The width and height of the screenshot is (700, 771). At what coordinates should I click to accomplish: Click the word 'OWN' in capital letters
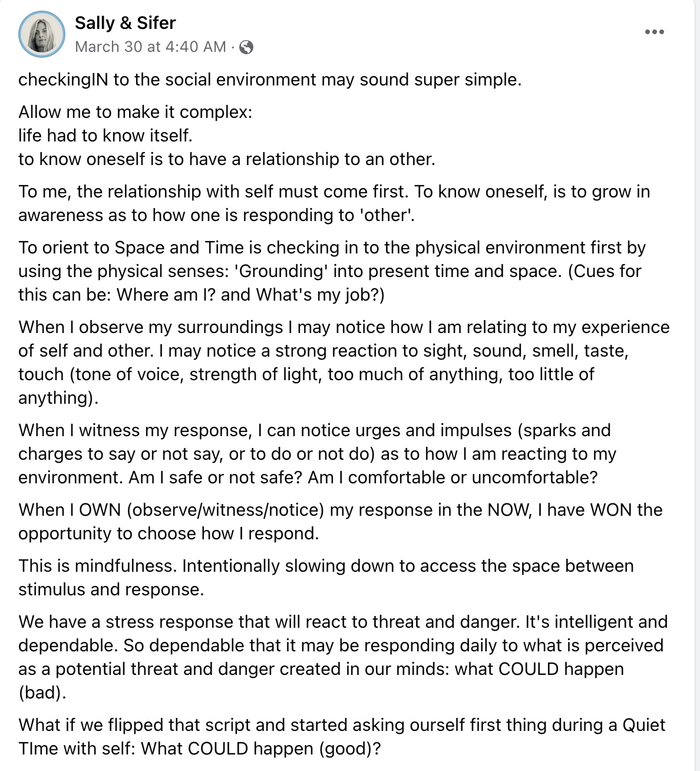point(100,510)
